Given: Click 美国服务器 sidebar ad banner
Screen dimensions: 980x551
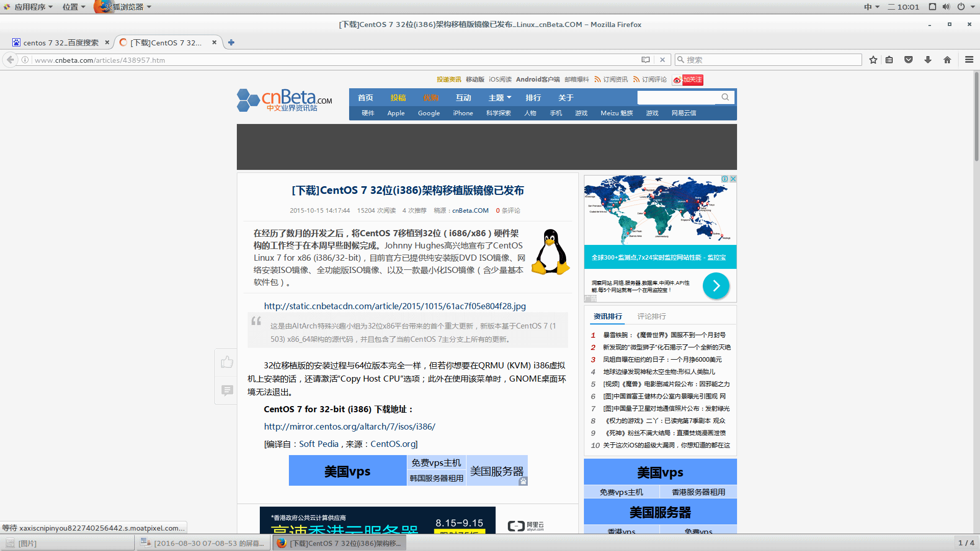Looking at the screenshot, I should coord(660,512).
